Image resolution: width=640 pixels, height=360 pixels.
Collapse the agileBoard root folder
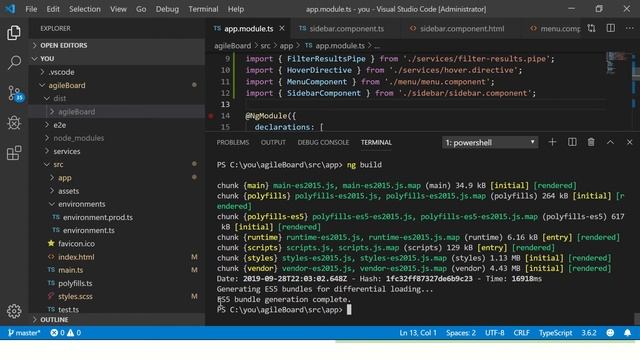pos(67,85)
